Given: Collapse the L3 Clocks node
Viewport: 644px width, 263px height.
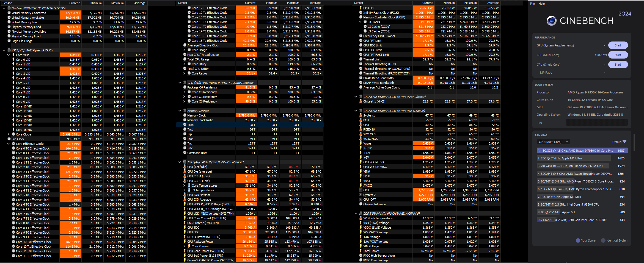Looking at the screenshot, I should (x=360, y=22).
